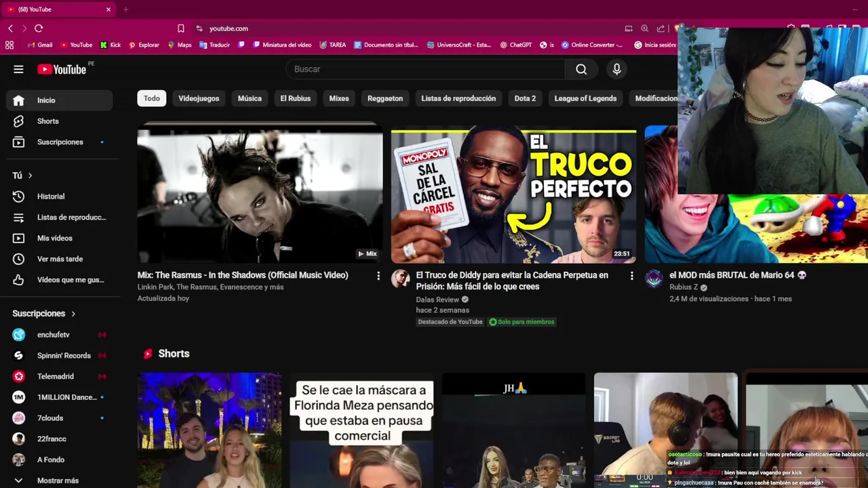Open the Florinda Meza short

pyautogui.click(x=361, y=430)
